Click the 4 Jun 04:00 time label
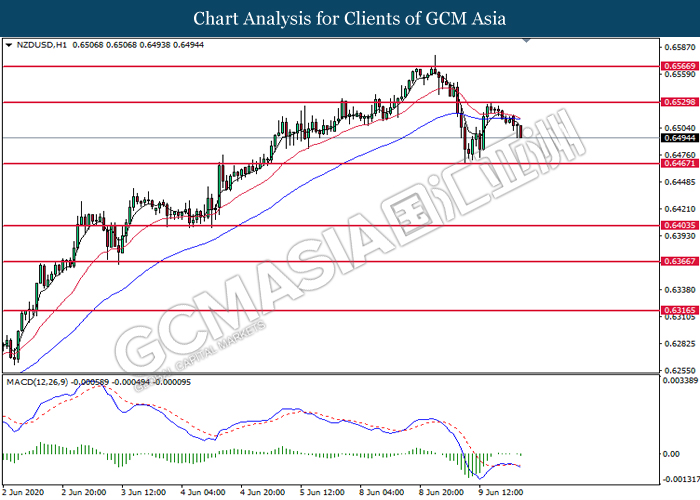Viewport: 700px width, 500px height. click(x=203, y=492)
